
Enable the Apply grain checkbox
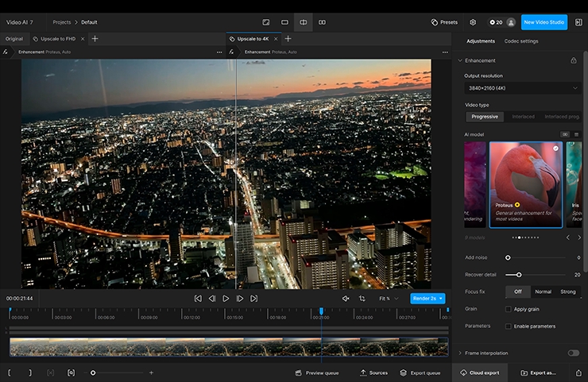tap(509, 309)
